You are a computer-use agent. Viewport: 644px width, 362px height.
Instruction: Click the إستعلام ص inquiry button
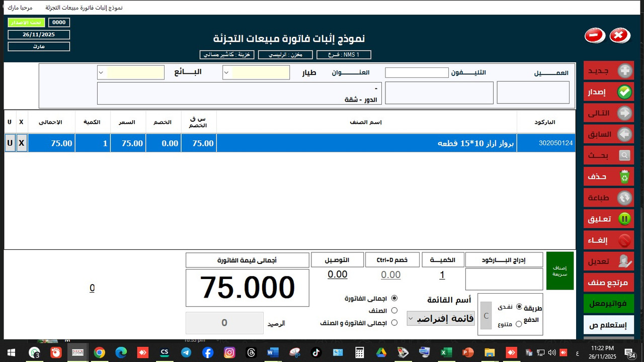pyautogui.click(x=609, y=325)
